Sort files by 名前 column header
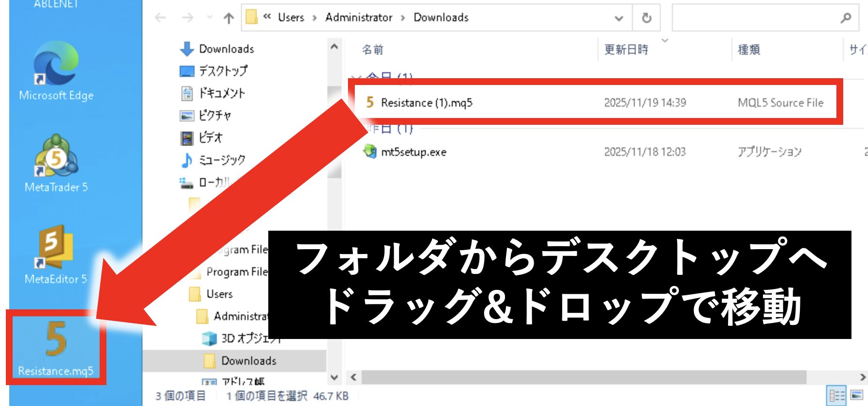Viewport: 868px width, 406px height. click(373, 50)
